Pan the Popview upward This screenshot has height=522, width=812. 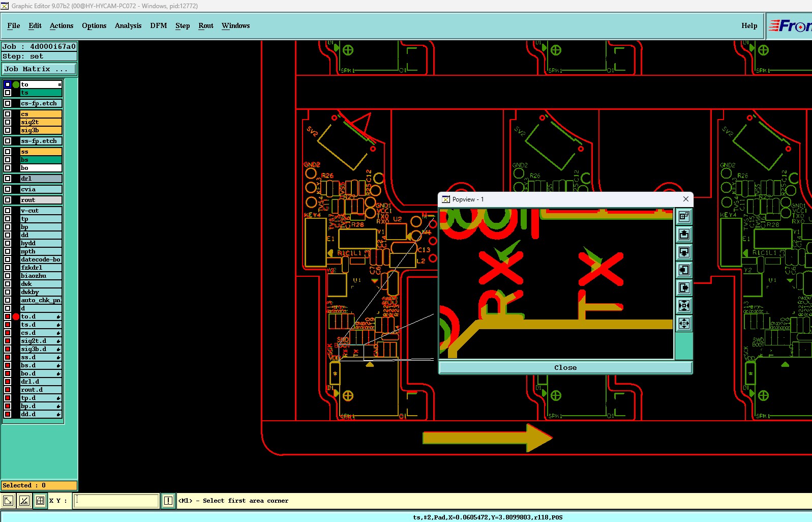[684, 235]
